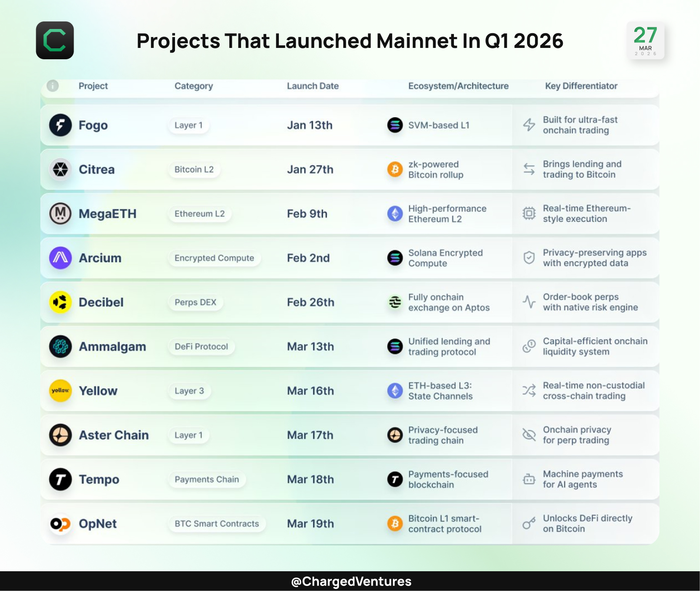Click the Feb 26th launch date
Image resolution: width=700 pixels, height=591 pixels.
[311, 302]
